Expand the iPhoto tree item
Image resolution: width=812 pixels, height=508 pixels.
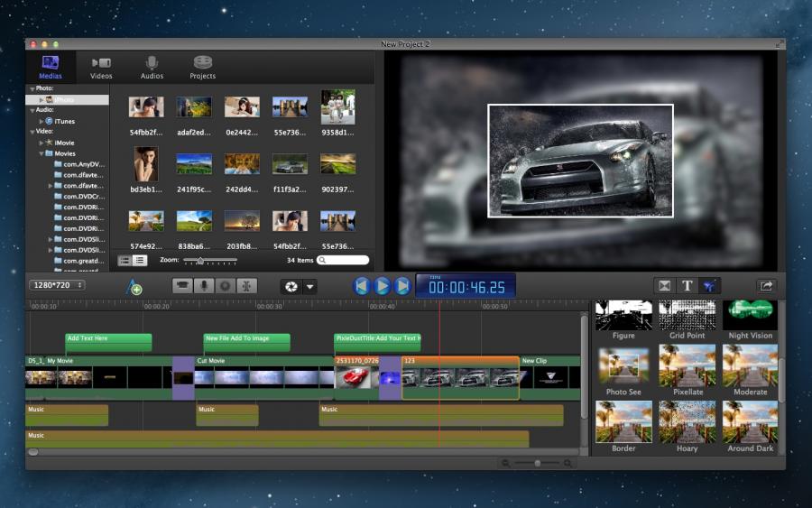(x=42, y=99)
